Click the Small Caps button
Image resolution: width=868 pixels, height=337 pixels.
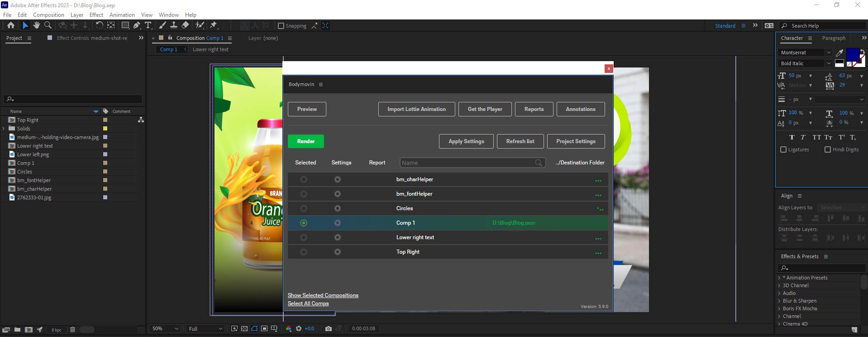[x=828, y=137]
